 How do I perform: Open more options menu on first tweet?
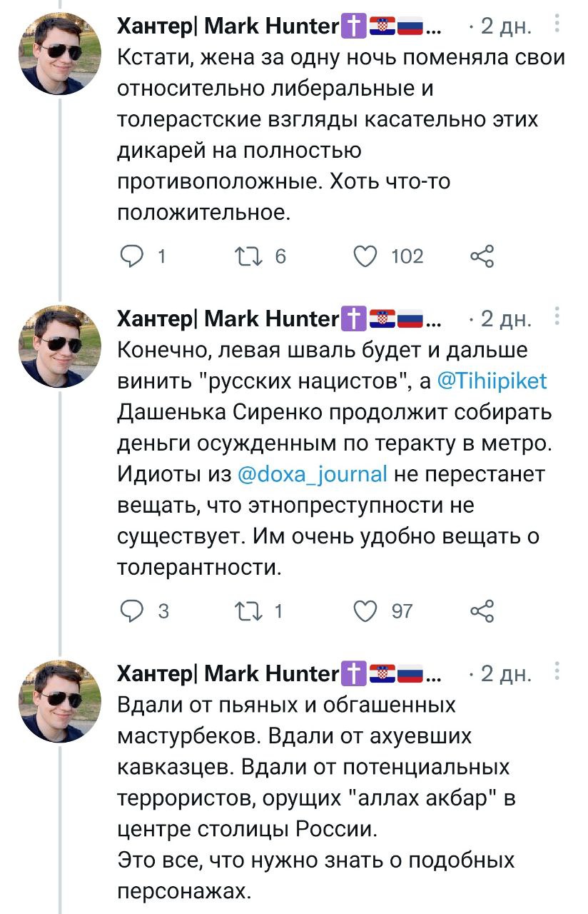[557, 26]
